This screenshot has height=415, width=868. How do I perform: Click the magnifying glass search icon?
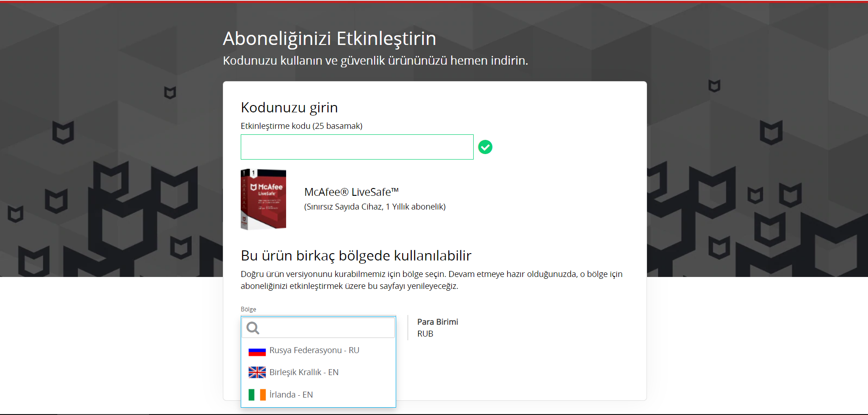click(x=253, y=327)
